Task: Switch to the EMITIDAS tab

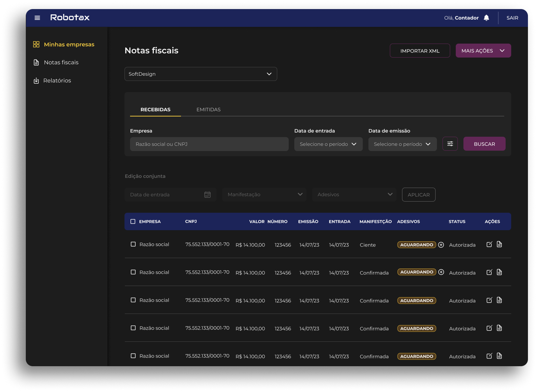Action: pyautogui.click(x=209, y=110)
